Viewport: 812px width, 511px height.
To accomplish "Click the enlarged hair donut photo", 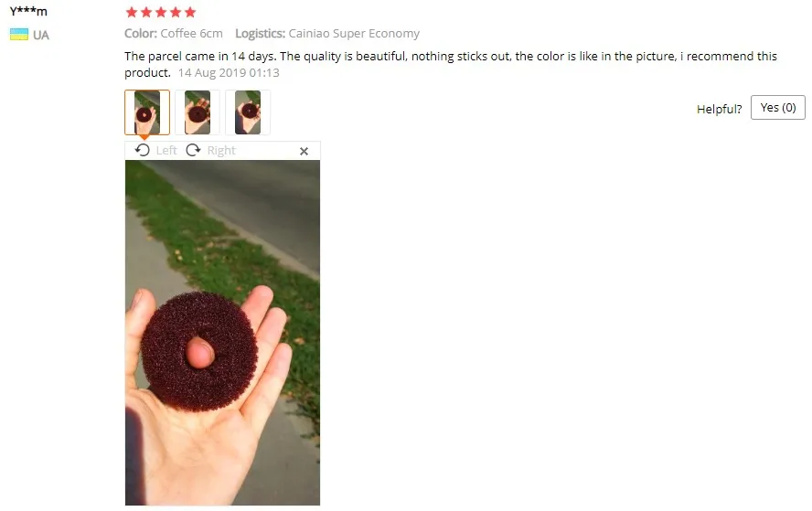I will pos(223,333).
